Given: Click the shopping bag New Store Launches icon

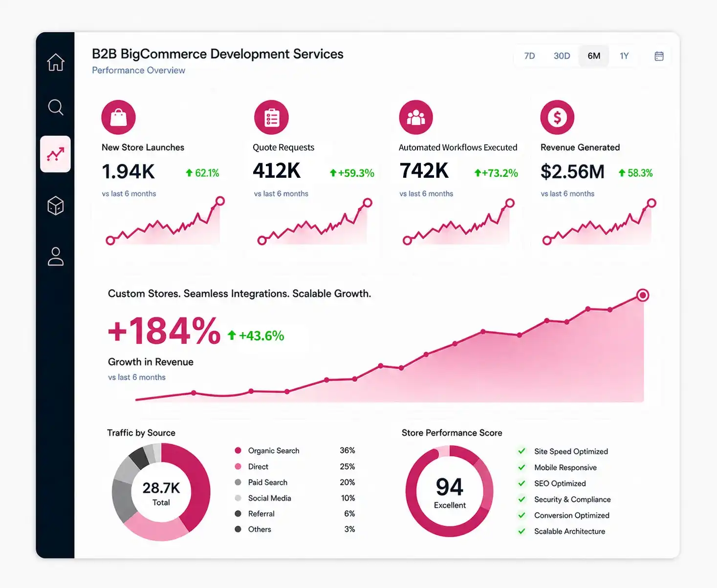Looking at the screenshot, I should 118,117.
